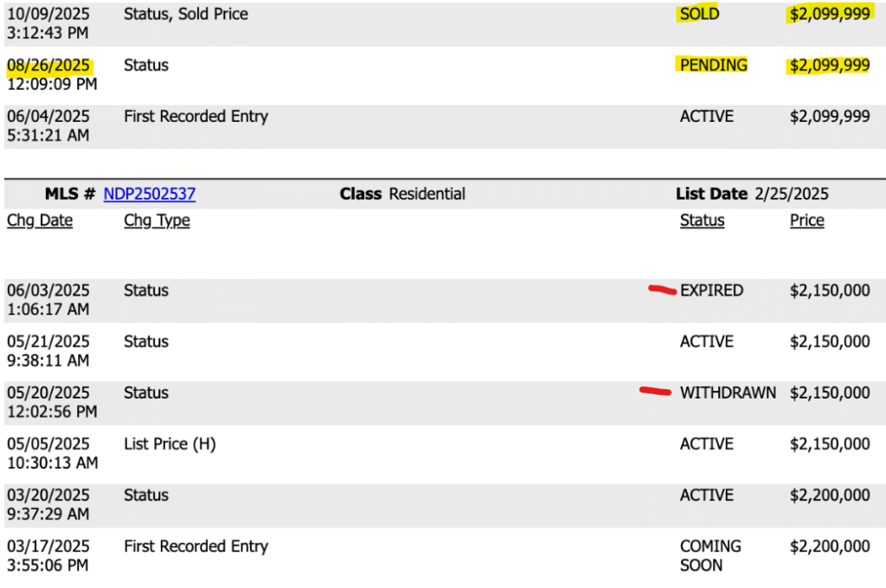This screenshot has width=886, height=588.
Task: Click the 10/09/2025 change date entry
Action: tap(48, 15)
